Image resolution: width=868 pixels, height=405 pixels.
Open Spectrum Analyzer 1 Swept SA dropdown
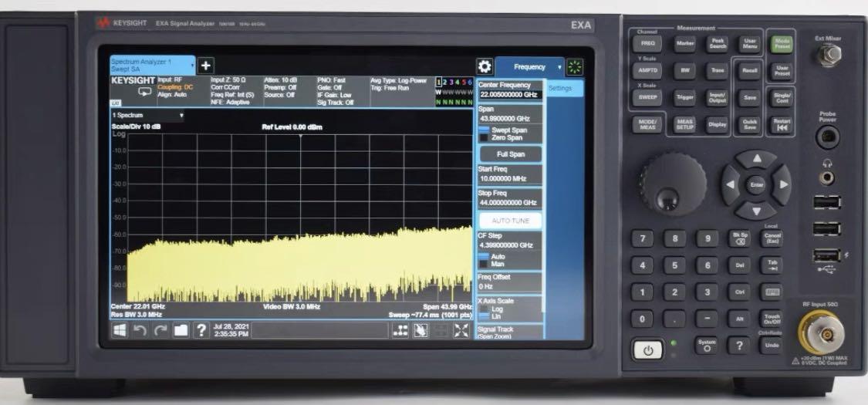click(x=153, y=65)
